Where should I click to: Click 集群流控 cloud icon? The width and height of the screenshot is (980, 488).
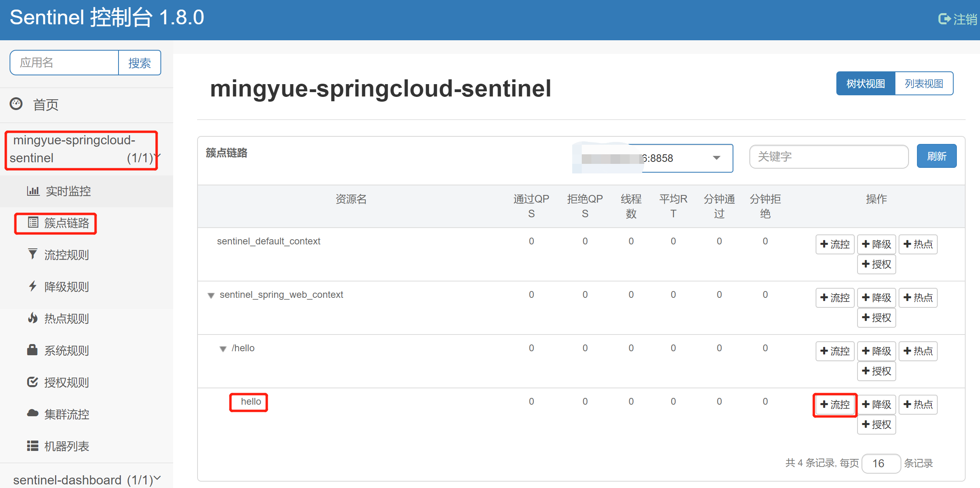[x=33, y=413]
